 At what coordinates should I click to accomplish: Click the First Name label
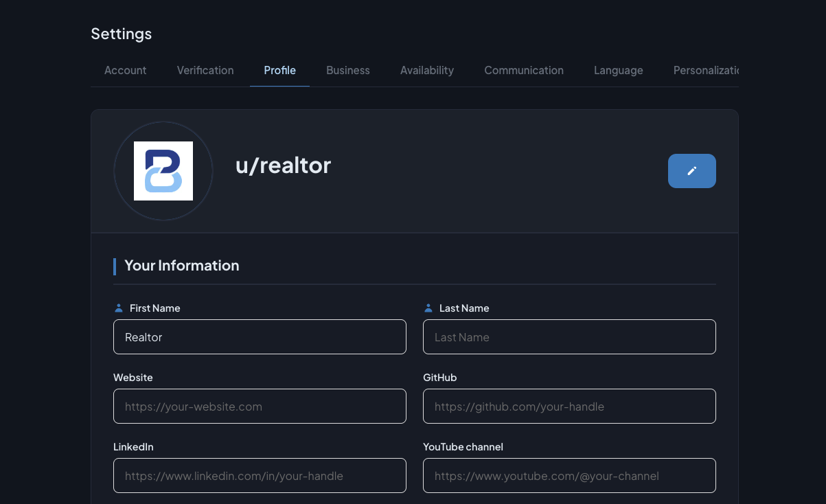tap(155, 308)
